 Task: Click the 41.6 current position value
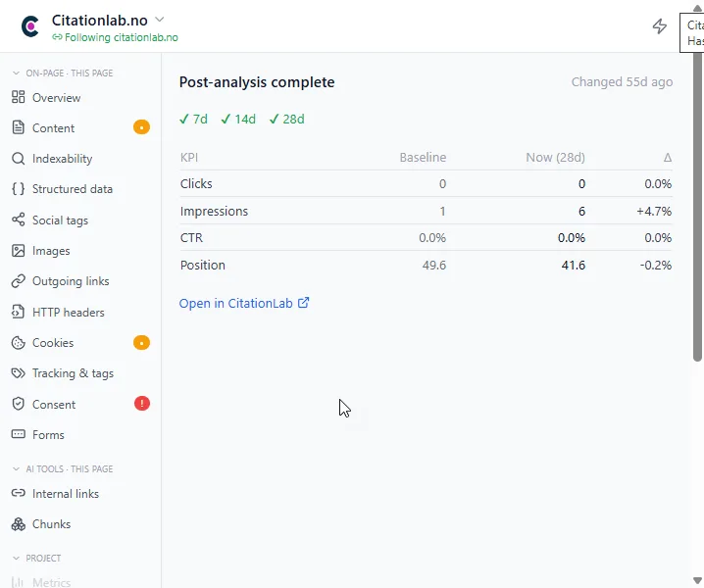click(574, 265)
